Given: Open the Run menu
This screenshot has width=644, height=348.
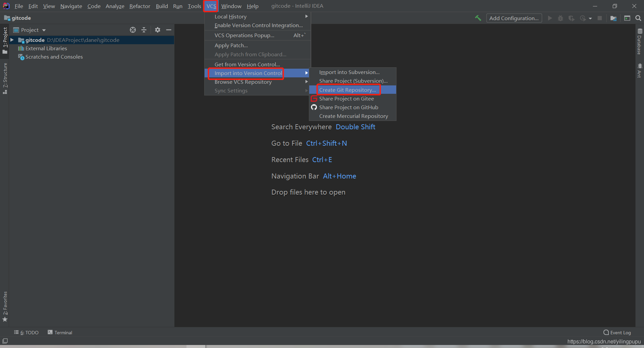Looking at the screenshot, I should [178, 6].
